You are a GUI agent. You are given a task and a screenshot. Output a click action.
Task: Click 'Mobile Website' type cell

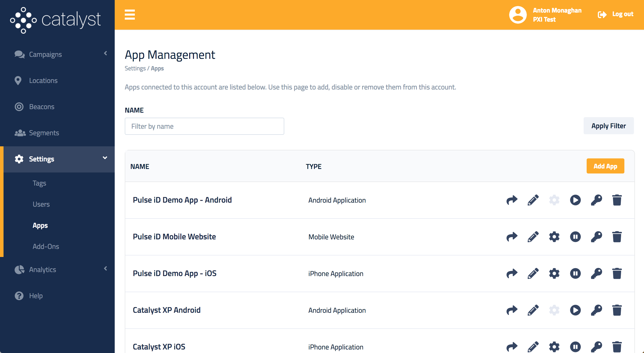pos(331,237)
